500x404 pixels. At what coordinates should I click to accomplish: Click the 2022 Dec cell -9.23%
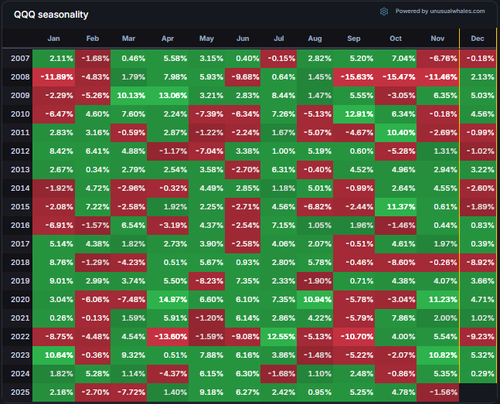[x=478, y=337]
